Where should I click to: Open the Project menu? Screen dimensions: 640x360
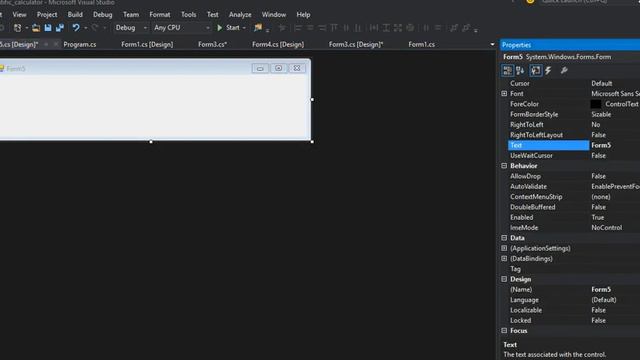pos(47,15)
